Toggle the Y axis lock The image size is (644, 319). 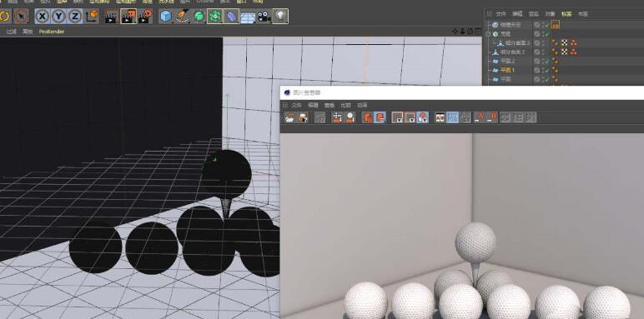coord(58,17)
